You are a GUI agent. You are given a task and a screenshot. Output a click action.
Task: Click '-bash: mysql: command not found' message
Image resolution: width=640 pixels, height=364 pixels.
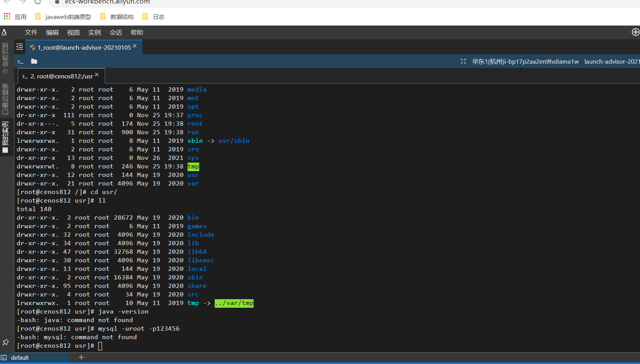[77, 337]
